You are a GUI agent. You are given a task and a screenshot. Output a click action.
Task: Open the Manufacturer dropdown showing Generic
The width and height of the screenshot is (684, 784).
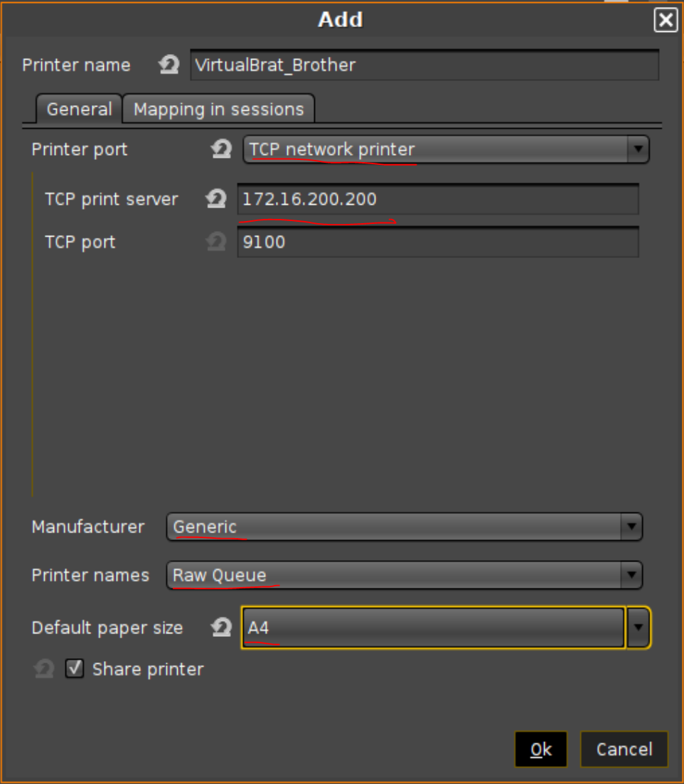[x=631, y=527]
